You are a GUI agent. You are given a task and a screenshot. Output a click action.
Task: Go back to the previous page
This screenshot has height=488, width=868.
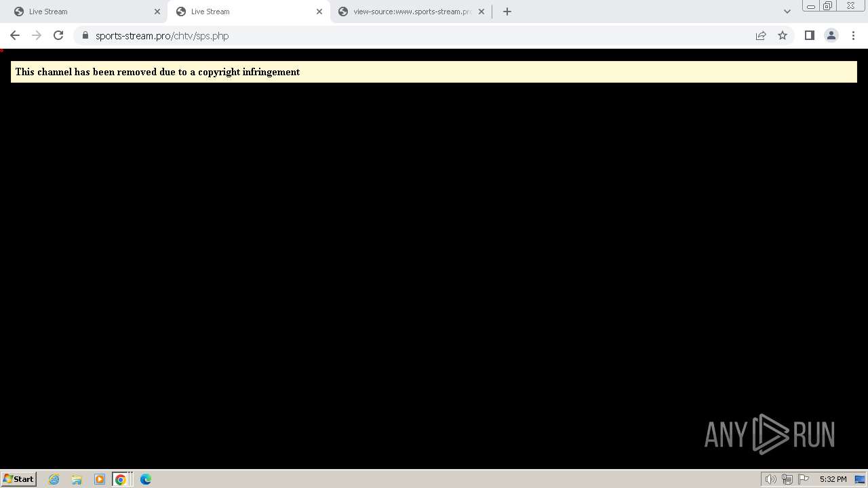15,35
